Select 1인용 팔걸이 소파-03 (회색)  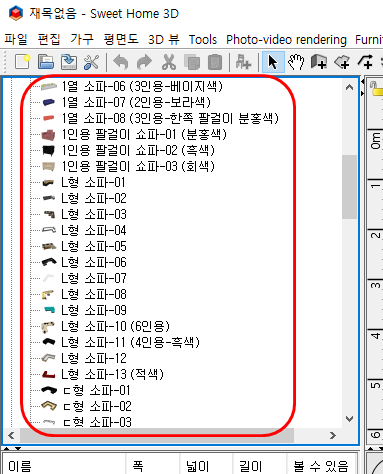click(x=138, y=166)
